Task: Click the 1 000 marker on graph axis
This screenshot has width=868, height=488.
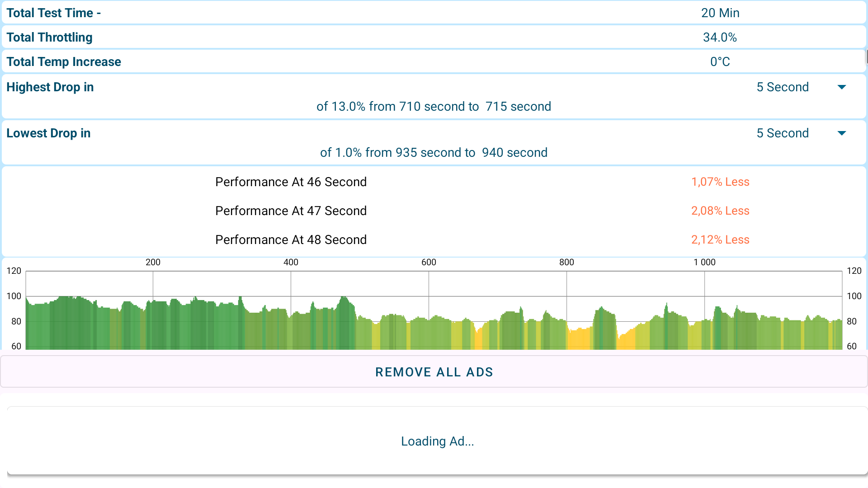Action: click(x=704, y=263)
